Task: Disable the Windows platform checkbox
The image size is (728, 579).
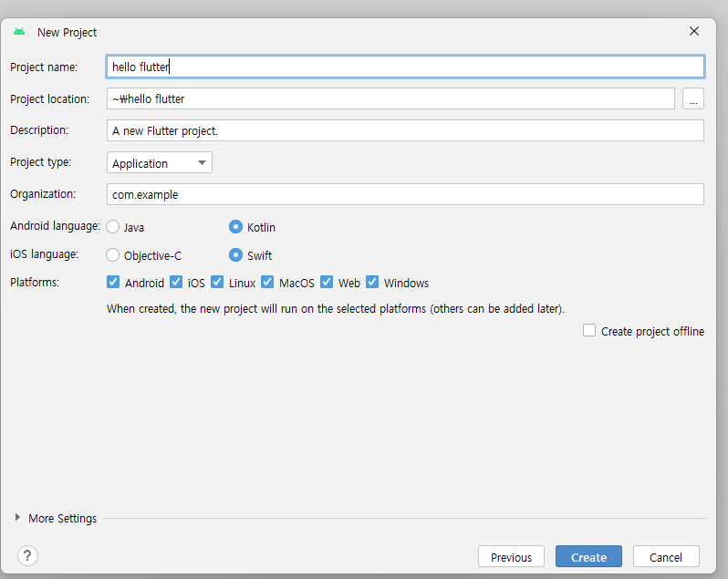Action: [372, 282]
